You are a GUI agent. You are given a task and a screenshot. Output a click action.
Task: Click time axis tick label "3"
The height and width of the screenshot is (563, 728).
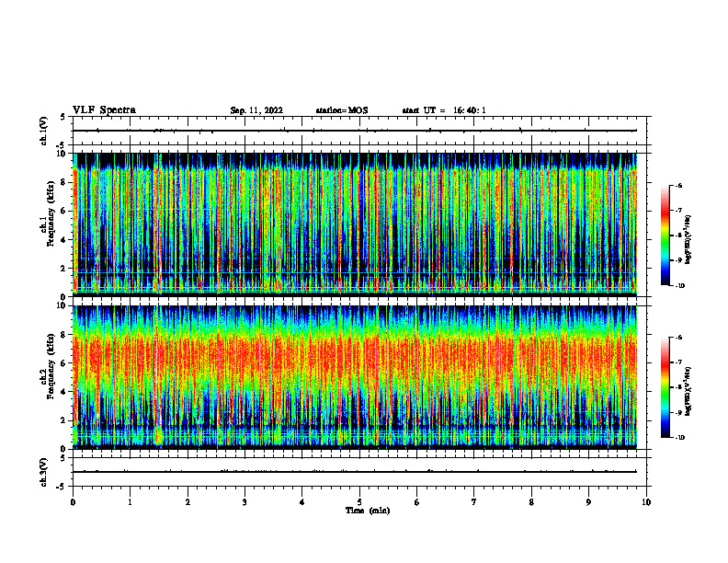point(245,502)
